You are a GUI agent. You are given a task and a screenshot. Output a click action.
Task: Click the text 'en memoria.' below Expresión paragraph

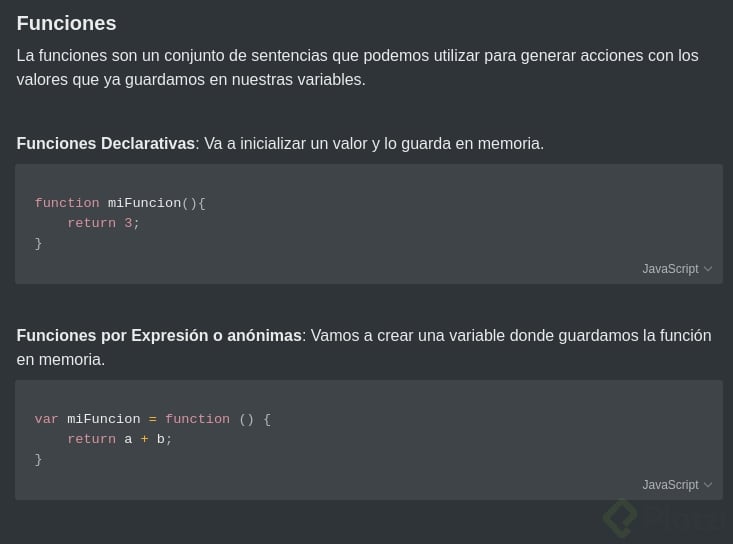click(61, 360)
